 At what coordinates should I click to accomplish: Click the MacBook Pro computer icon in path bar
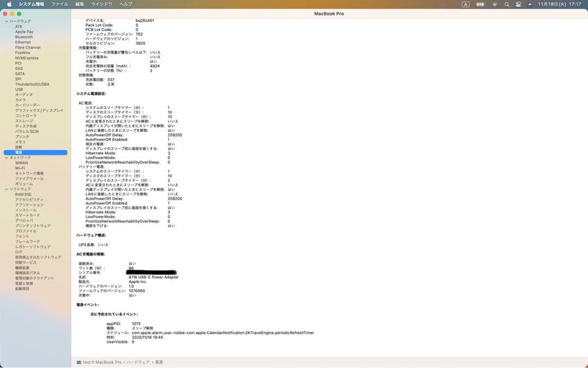[79, 362]
